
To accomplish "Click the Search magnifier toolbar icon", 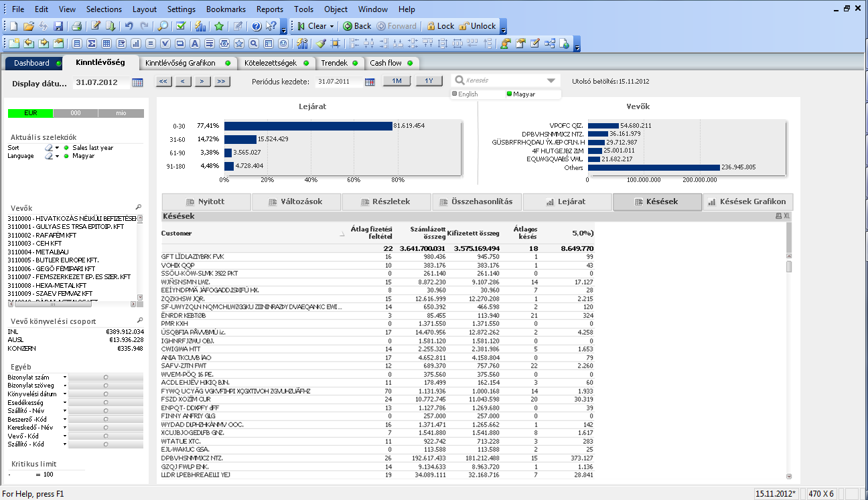I will pyautogui.click(x=163, y=26).
